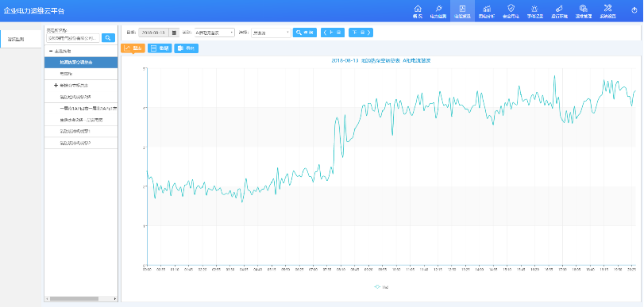Collapse the top tree node with minus sign
The height and width of the screenshot is (307, 644).
click(x=51, y=52)
